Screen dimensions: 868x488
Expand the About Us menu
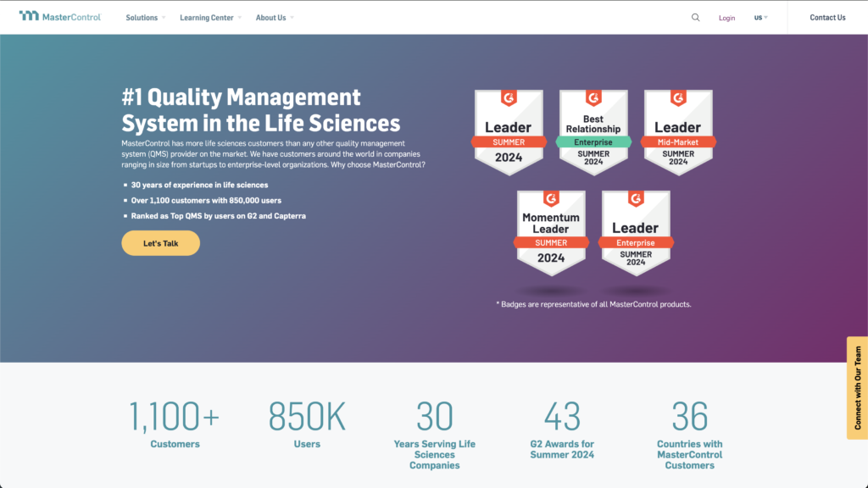point(275,18)
